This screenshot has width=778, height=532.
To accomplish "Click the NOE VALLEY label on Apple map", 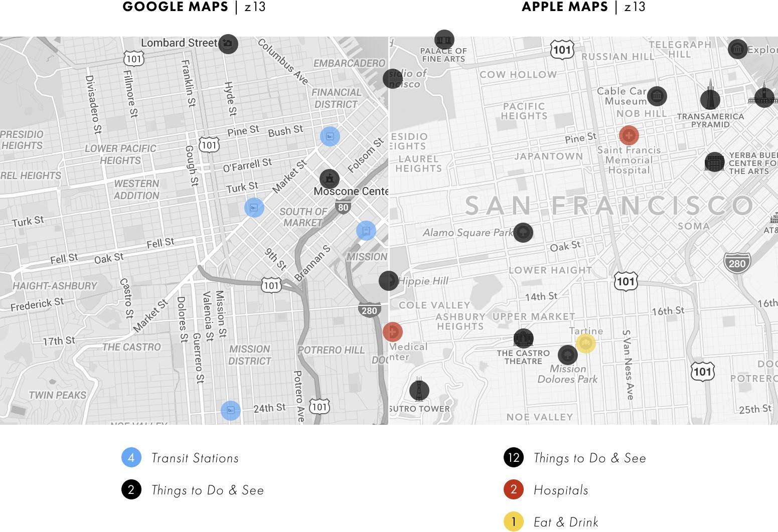I will pyautogui.click(x=540, y=417).
